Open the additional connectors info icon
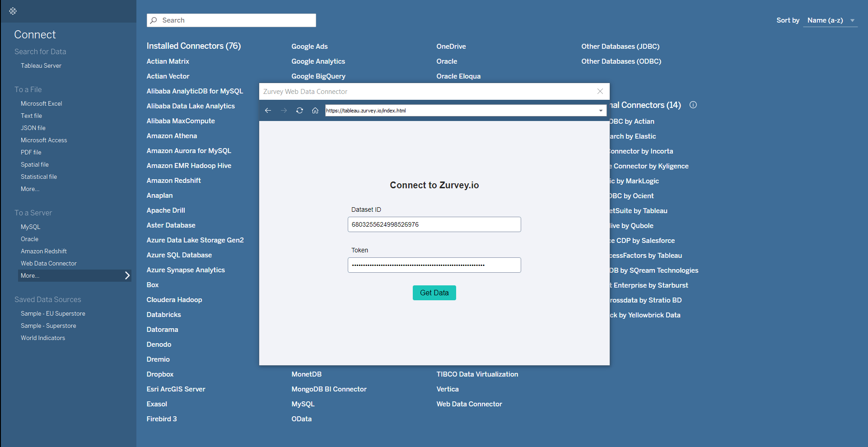The height and width of the screenshot is (447, 868). [693, 105]
